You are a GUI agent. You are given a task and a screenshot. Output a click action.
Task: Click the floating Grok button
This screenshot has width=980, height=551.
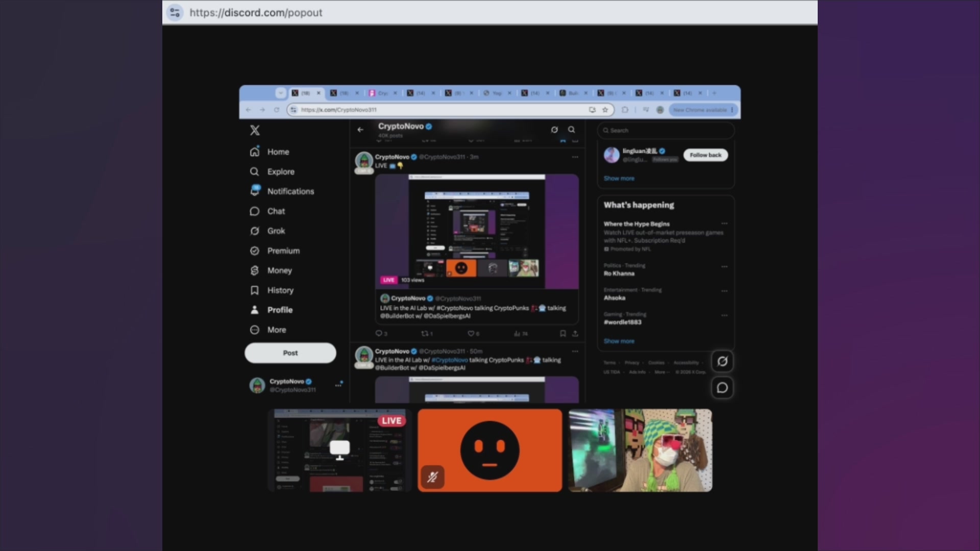pos(722,362)
